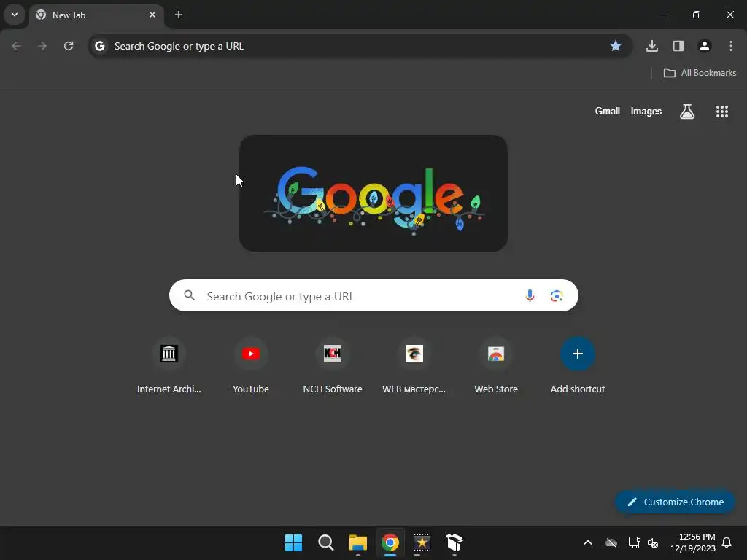Viewport: 747px width, 560px height.
Task: Open the Internet Archive shortcut
Action: [x=169, y=366]
